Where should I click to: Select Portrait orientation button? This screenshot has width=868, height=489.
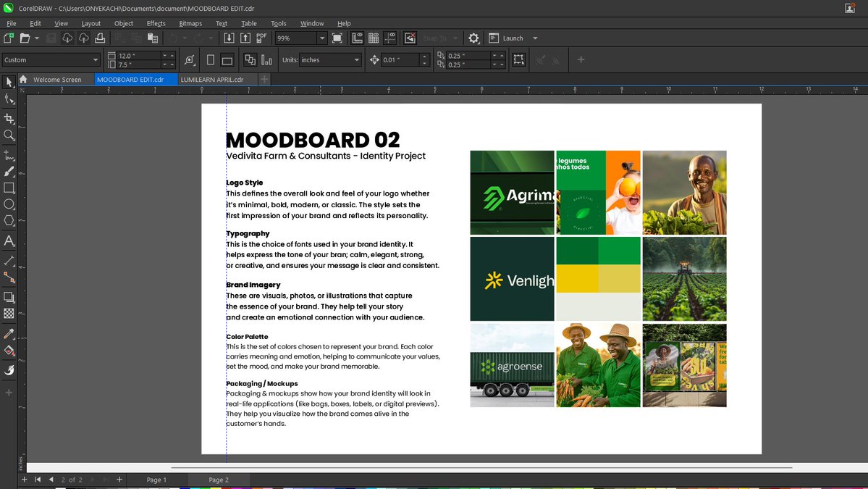point(211,60)
